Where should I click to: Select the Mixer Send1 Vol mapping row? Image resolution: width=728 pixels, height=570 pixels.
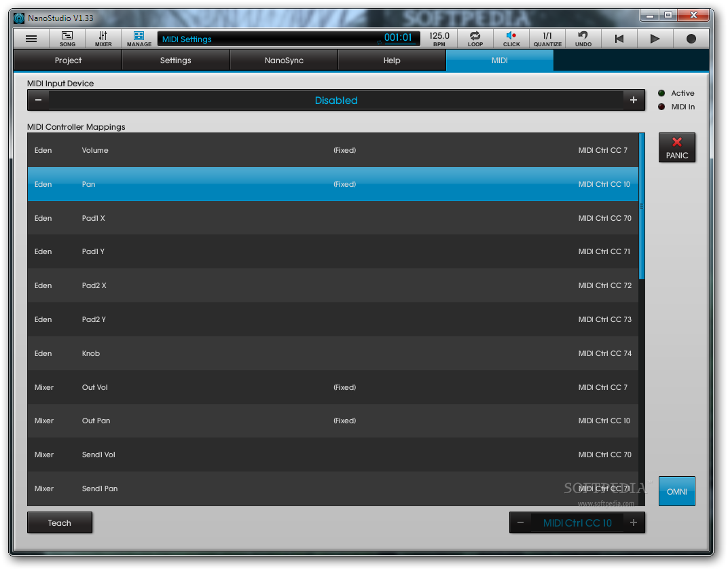pyautogui.click(x=333, y=455)
